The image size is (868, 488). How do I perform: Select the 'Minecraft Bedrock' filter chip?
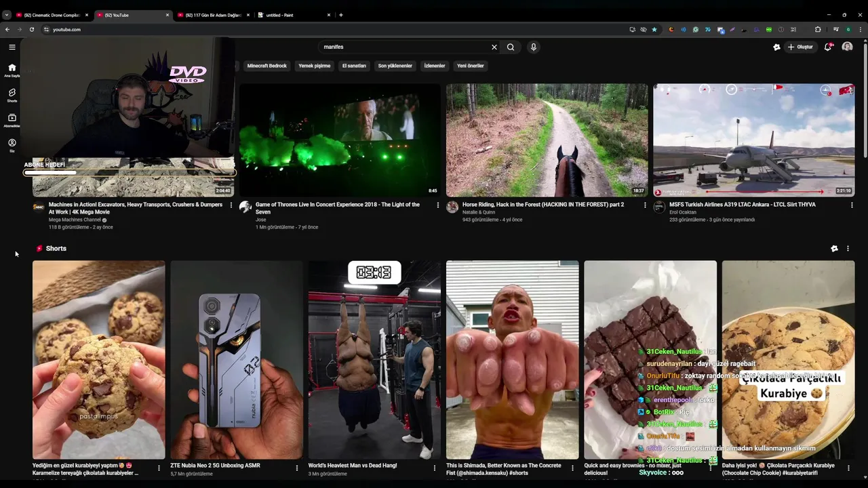pos(267,66)
